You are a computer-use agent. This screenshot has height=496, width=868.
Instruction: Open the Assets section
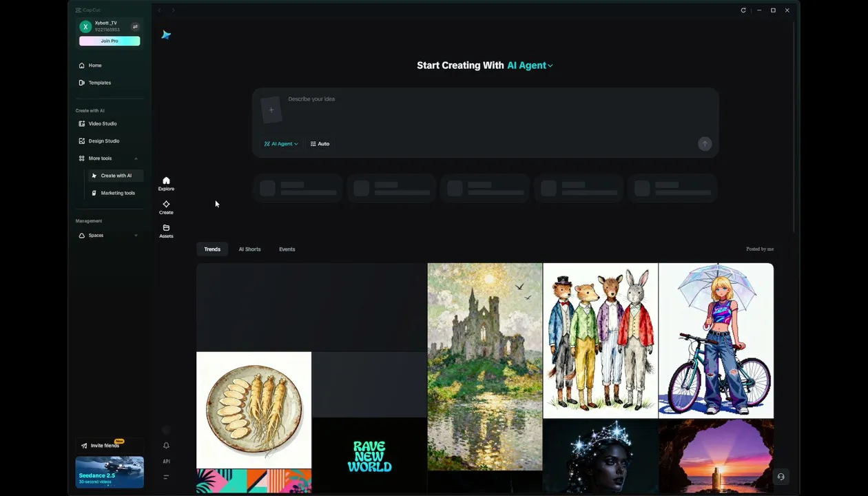pos(166,231)
